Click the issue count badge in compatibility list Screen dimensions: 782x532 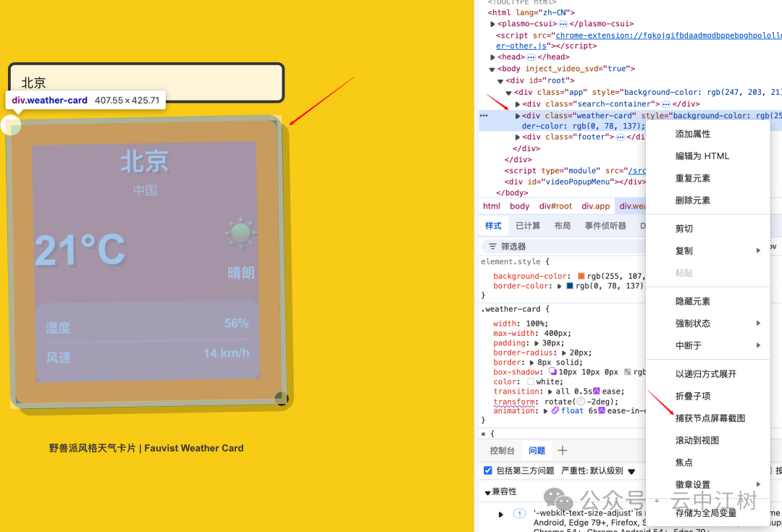pyautogui.click(x=519, y=514)
